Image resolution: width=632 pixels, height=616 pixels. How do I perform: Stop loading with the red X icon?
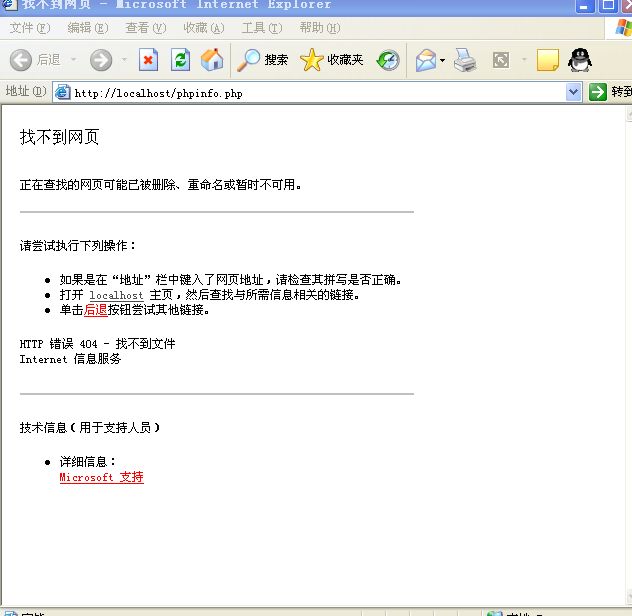[x=148, y=60]
